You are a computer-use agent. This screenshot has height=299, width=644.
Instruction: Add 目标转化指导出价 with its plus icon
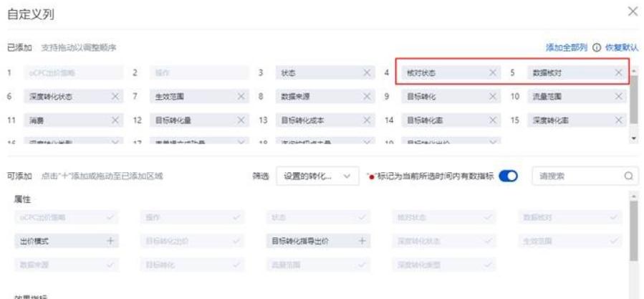click(x=362, y=241)
